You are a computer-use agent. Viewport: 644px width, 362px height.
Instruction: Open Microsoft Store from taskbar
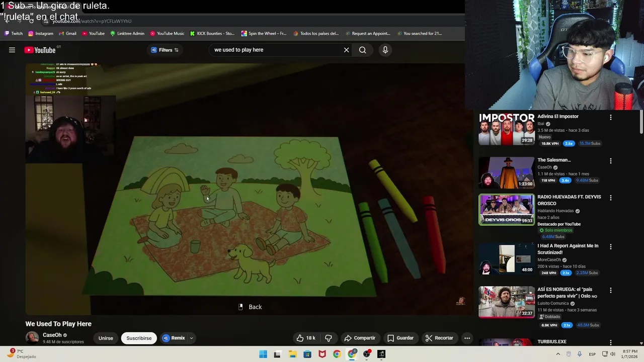click(x=307, y=354)
